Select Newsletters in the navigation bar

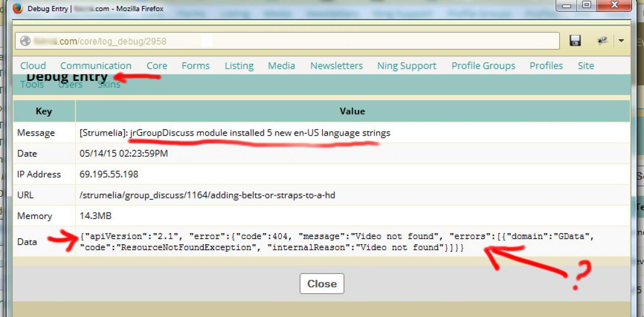pos(336,66)
